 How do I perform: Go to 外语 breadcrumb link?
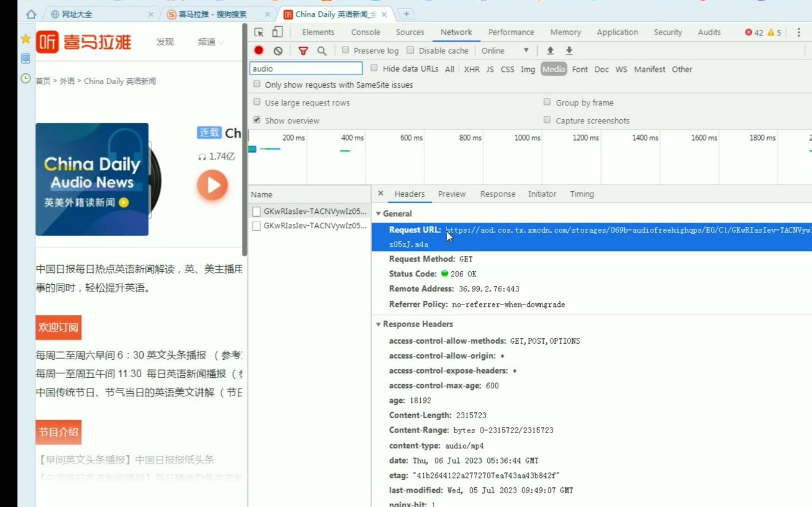[67, 81]
